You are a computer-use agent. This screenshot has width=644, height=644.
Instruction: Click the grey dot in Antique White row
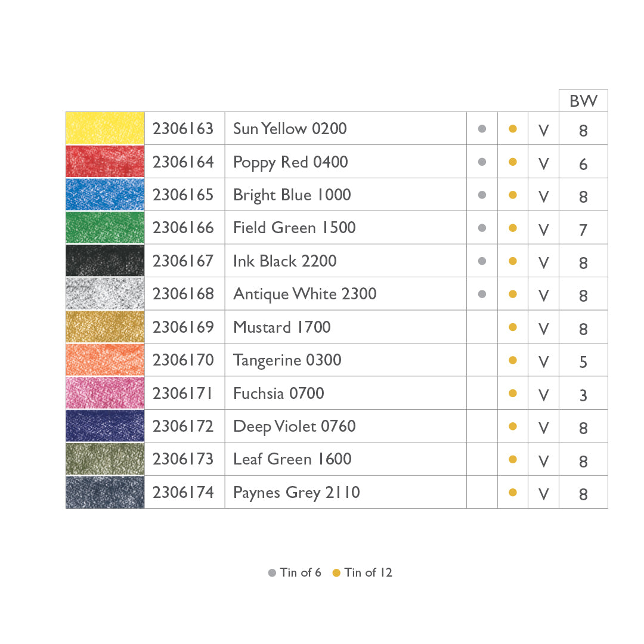482,293
